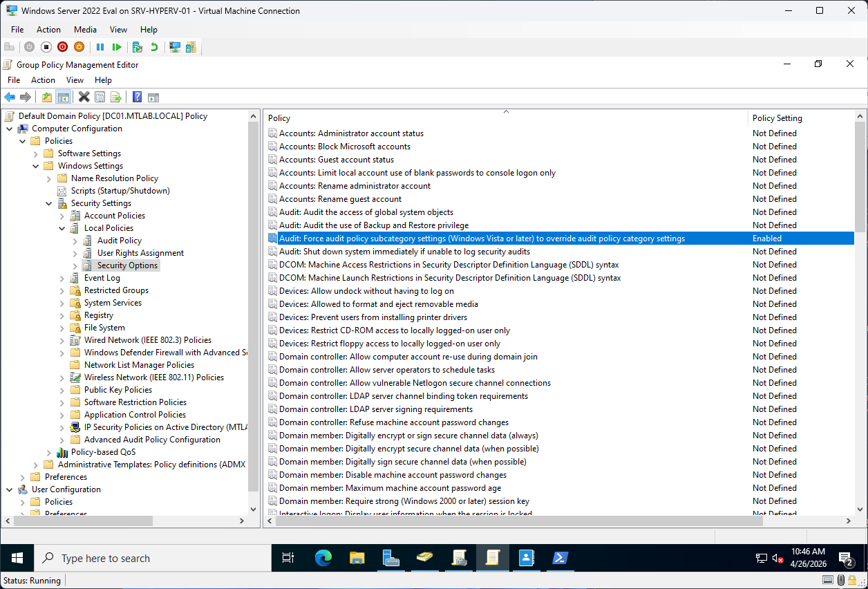Click the Windows Start button
The width and height of the screenshot is (868, 589).
(x=17, y=558)
